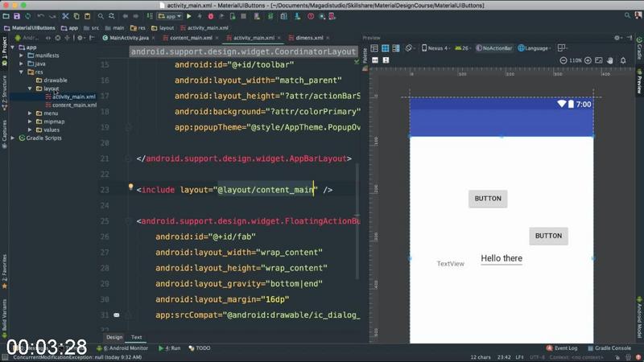Open the preview panel settings gear
644x362 pixels.
pos(617,38)
